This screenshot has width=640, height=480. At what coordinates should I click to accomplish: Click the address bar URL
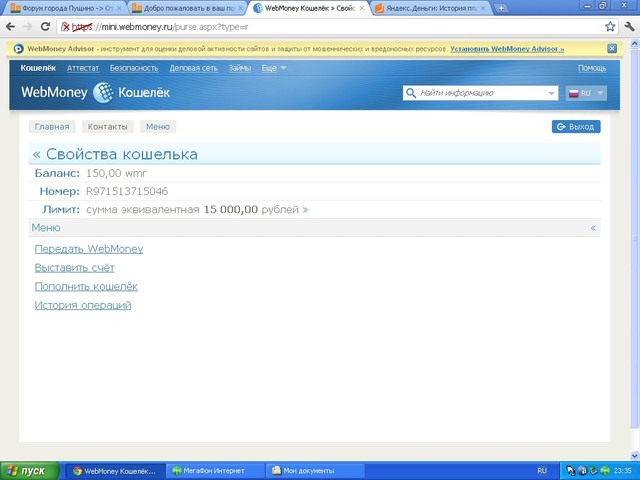click(x=160, y=27)
